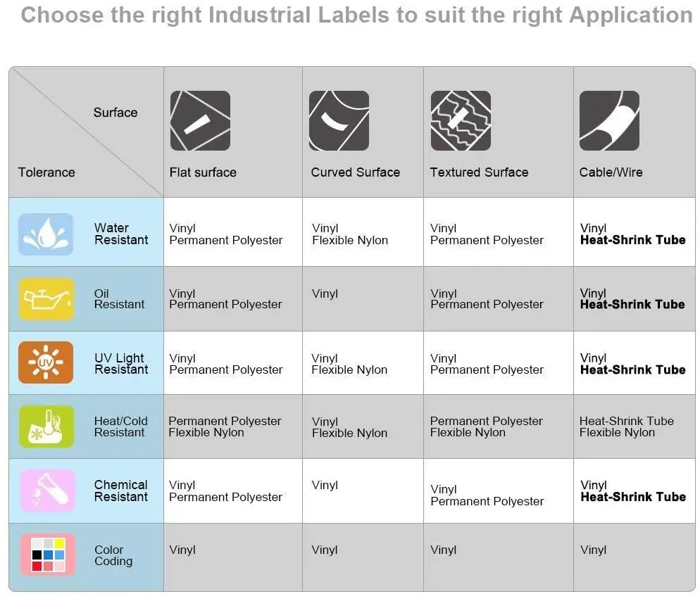Click the Heat-Shrink Tube text in Water Resistant row
The height and width of the screenshot is (594, 700).
632,240
